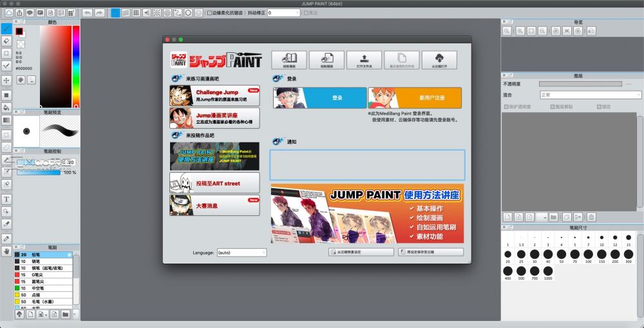The image size is (644, 328).
Task: Select the eraser tool
Action: [6, 41]
